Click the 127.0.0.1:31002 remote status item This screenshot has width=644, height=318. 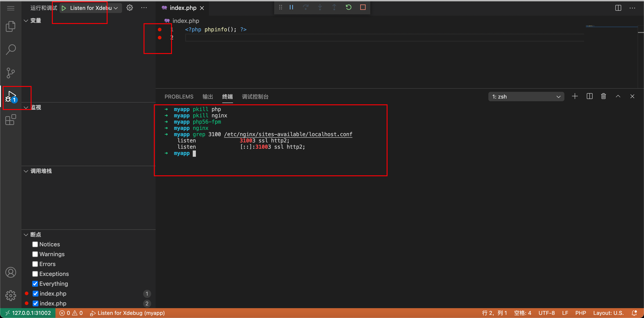(x=28, y=313)
